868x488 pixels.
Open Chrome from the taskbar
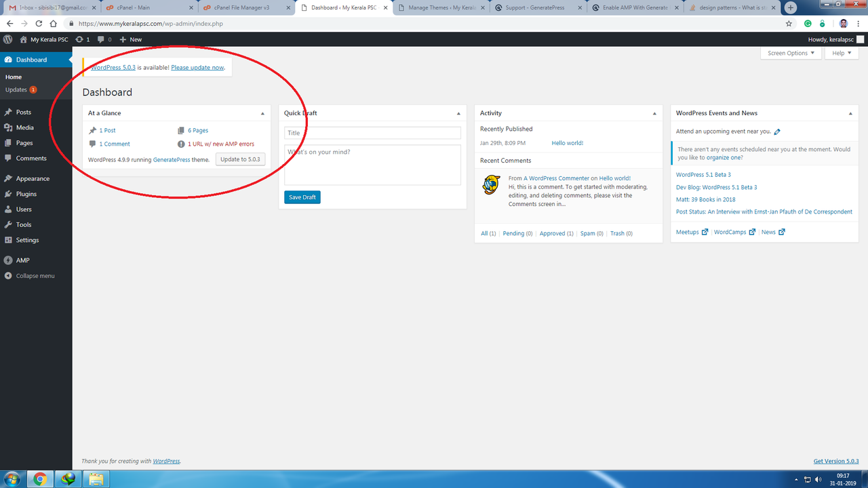[x=40, y=479]
